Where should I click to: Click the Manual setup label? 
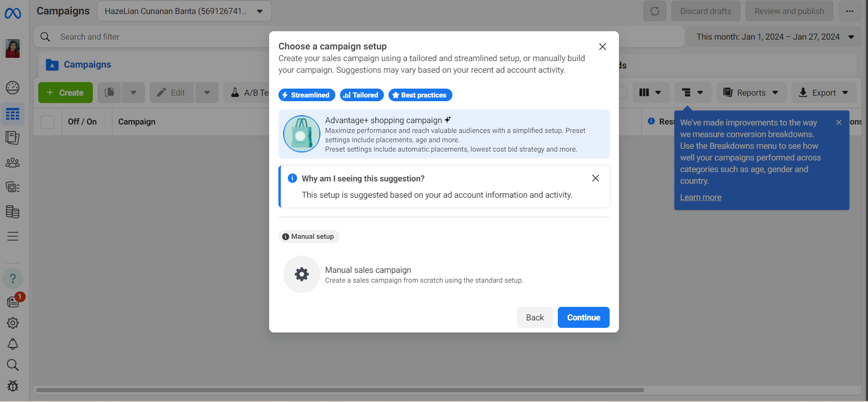308,236
